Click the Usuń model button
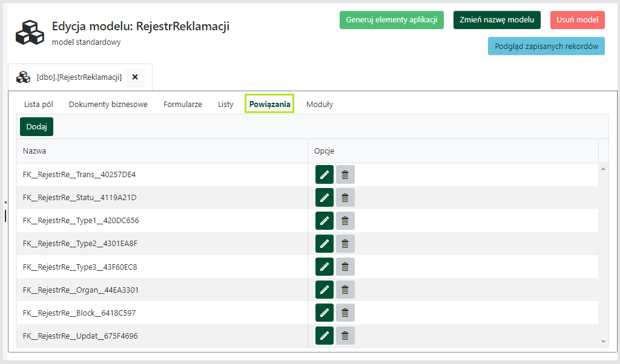 tap(577, 20)
